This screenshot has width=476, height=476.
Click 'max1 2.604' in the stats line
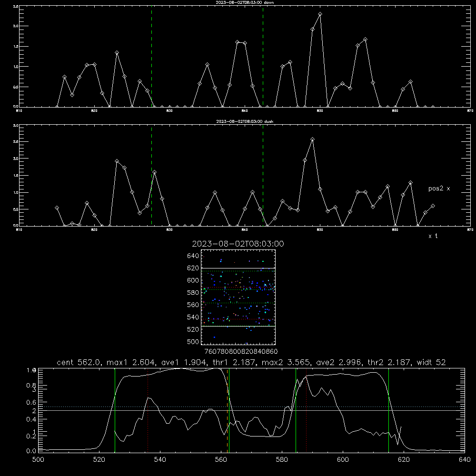coord(131,362)
